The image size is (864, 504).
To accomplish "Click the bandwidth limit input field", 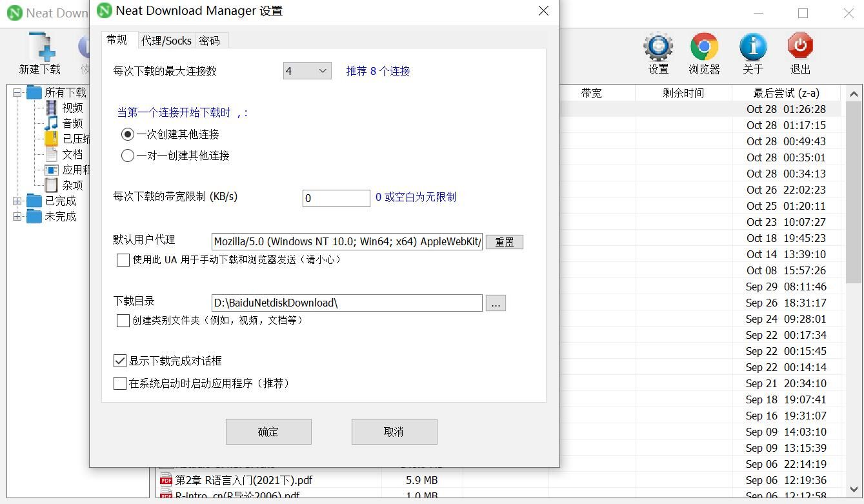I will pyautogui.click(x=336, y=198).
